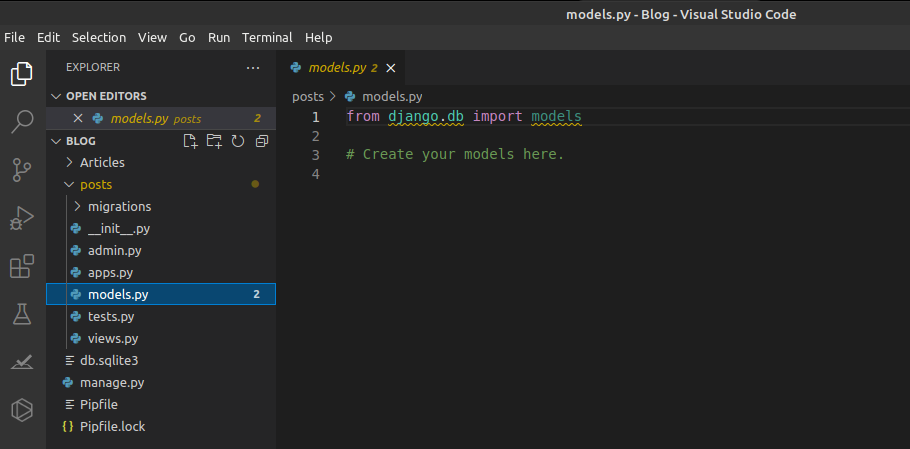The image size is (910, 449).
Task: Click the hexagon play icon in the activity bar
Action: (22, 410)
